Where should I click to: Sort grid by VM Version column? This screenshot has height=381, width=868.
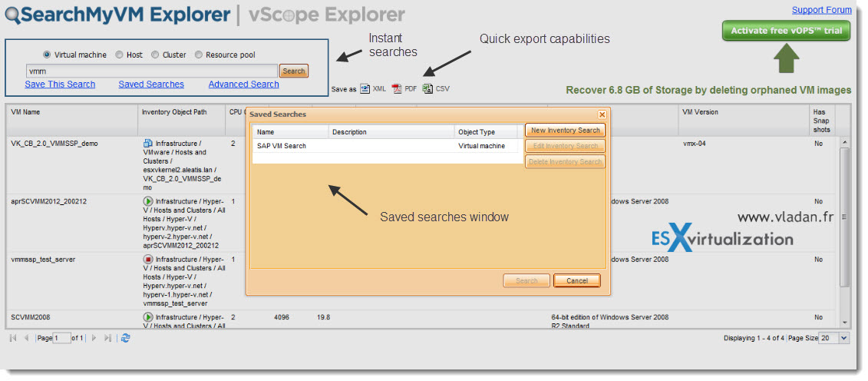[744, 119]
